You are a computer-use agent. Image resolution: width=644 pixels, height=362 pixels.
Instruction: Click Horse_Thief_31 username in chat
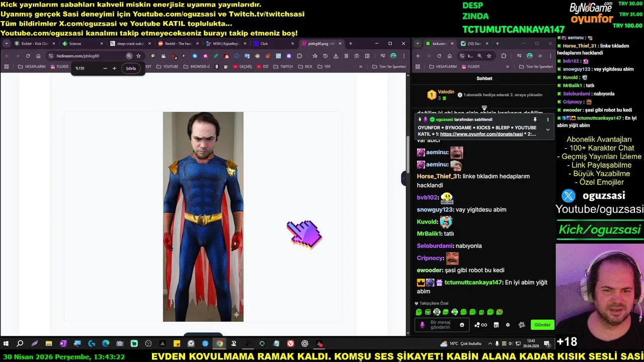(438, 176)
